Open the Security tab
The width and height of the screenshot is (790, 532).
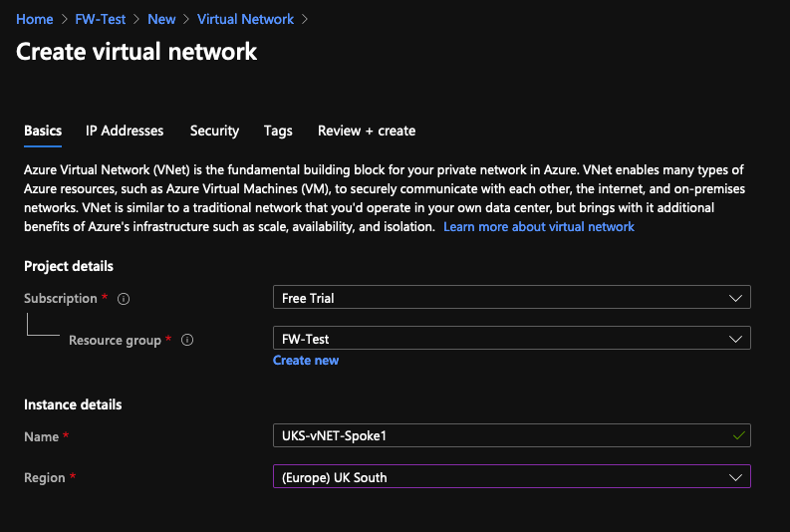(x=214, y=131)
